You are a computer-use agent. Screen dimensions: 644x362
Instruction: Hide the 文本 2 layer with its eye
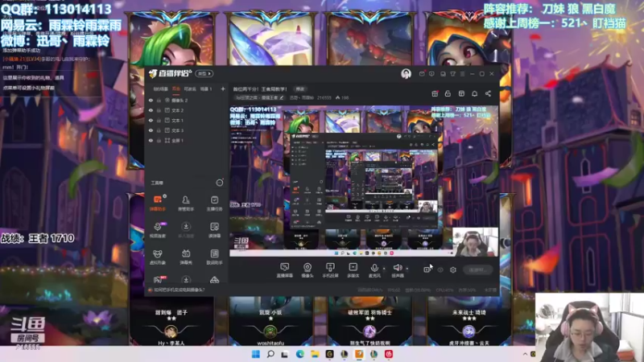pos(151,110)
